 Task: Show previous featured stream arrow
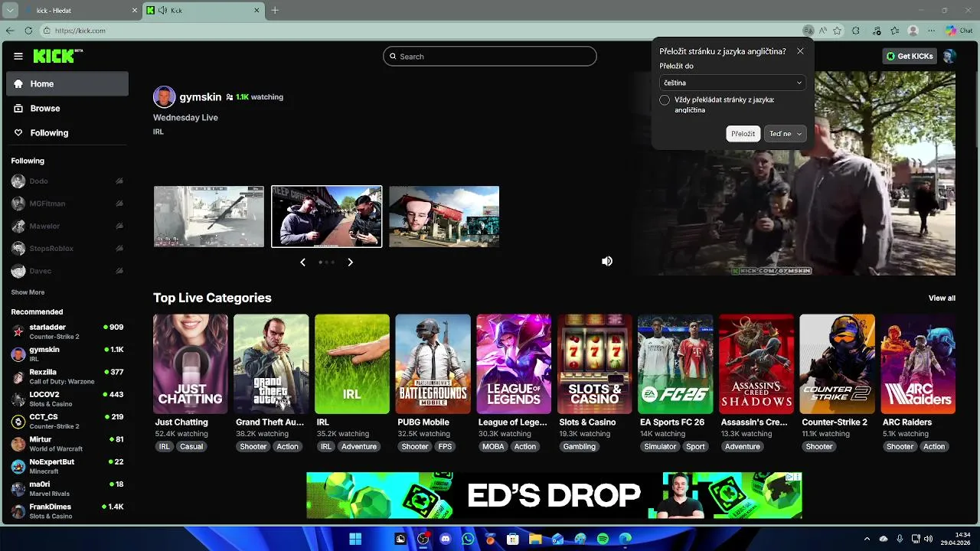click(x=302, y=262)
